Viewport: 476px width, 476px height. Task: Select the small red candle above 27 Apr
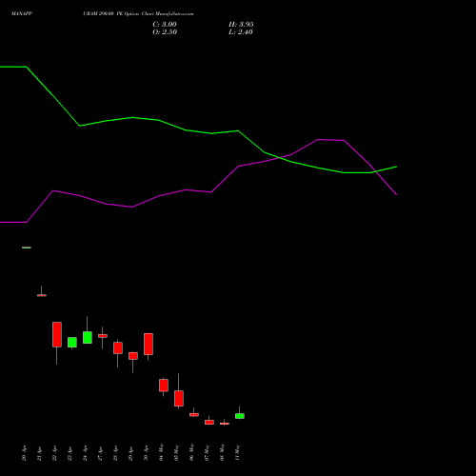pyautogui.click(x=103, y=336)
